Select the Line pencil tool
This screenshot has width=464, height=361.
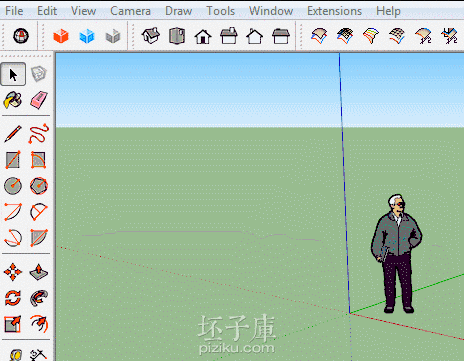13,134
